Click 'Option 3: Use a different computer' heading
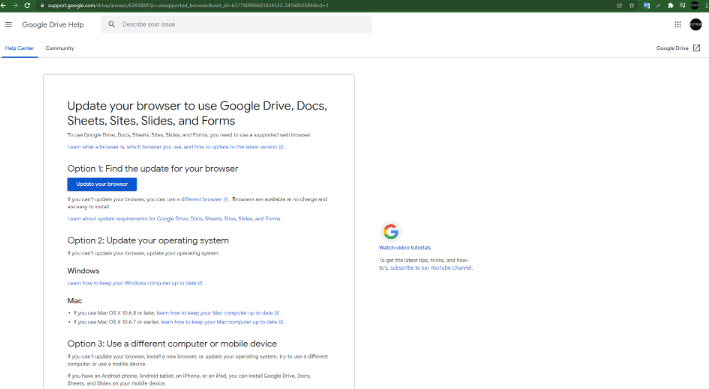The height and width of the screenshot is (389, 709). (172, 344)
